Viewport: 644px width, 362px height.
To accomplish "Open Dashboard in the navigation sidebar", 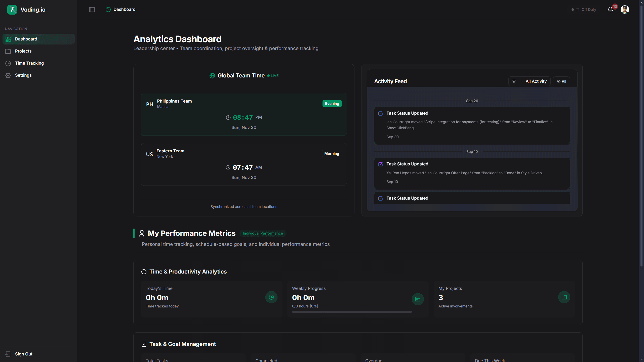I will pos(38,39).
